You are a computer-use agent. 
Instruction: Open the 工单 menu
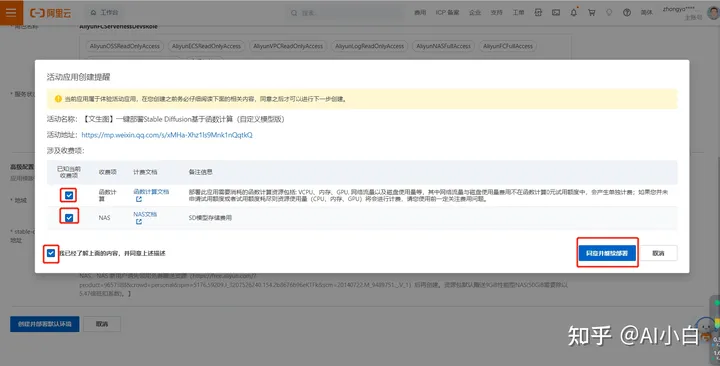point(518,12)
